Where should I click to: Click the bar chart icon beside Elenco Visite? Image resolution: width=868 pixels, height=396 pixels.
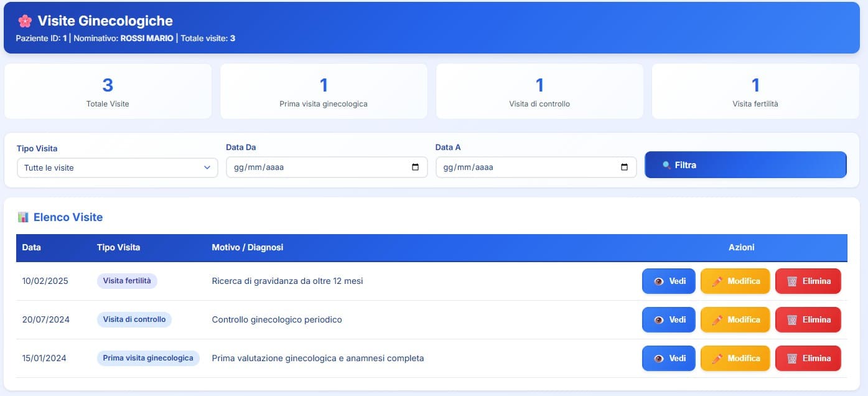click(x=23, y=217)
